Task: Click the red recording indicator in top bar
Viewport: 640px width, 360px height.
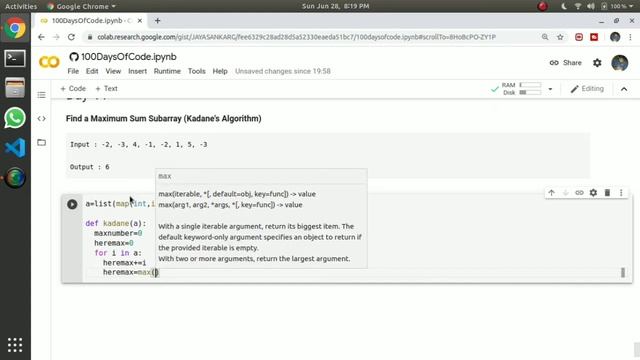Action: (542, 6)
